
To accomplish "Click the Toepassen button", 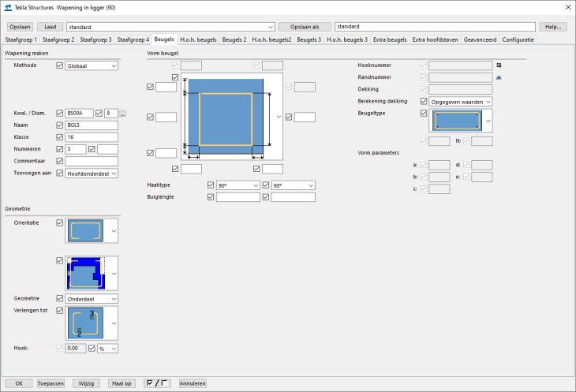I will pyautogui.click(x=50, y=383).
